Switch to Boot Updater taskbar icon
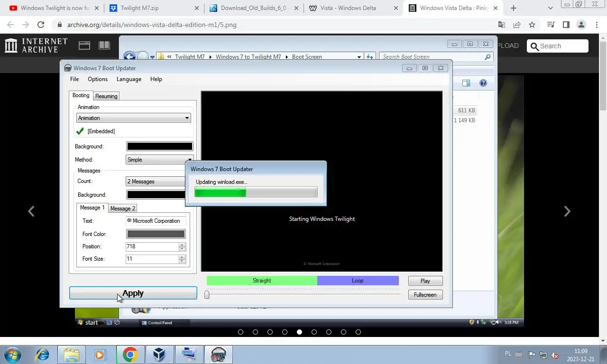The image size is (607, 364). coord(218,355)
